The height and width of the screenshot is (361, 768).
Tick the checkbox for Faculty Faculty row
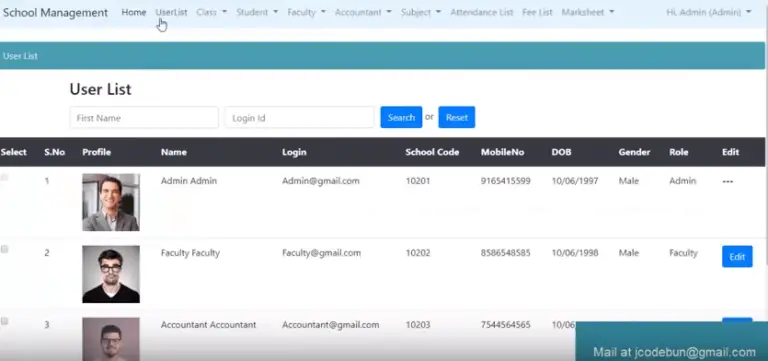tap(4, 249)
